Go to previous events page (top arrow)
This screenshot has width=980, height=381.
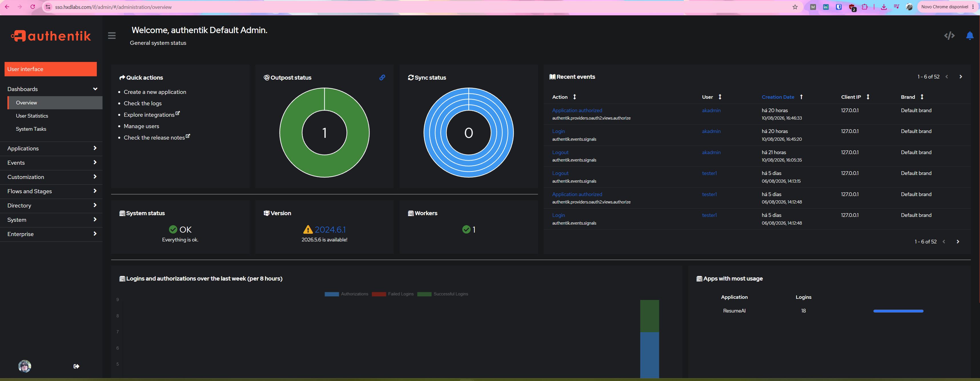(947, 77)
